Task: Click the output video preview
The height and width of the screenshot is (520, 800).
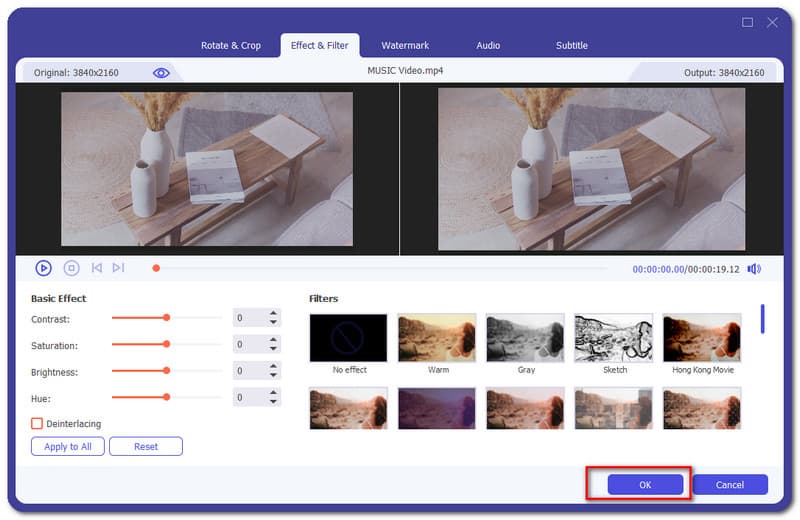Action: [x=591, y=169]
